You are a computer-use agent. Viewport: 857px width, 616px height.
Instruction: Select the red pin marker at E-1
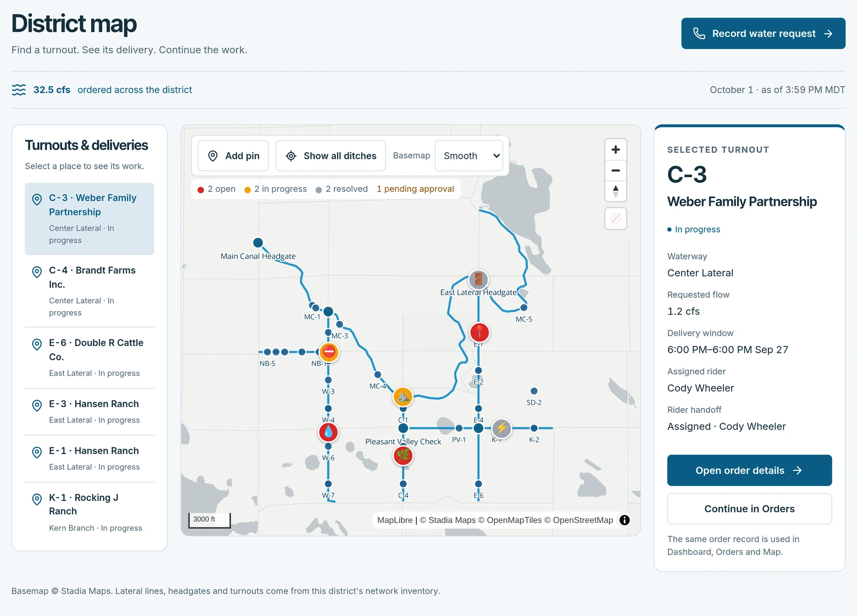pos(479,333)
